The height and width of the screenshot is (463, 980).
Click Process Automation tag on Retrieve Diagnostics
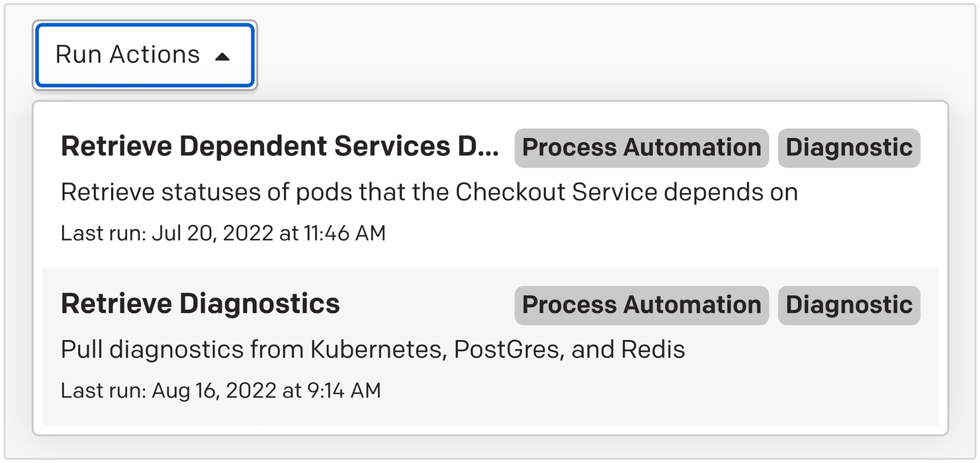pos(641,305)
